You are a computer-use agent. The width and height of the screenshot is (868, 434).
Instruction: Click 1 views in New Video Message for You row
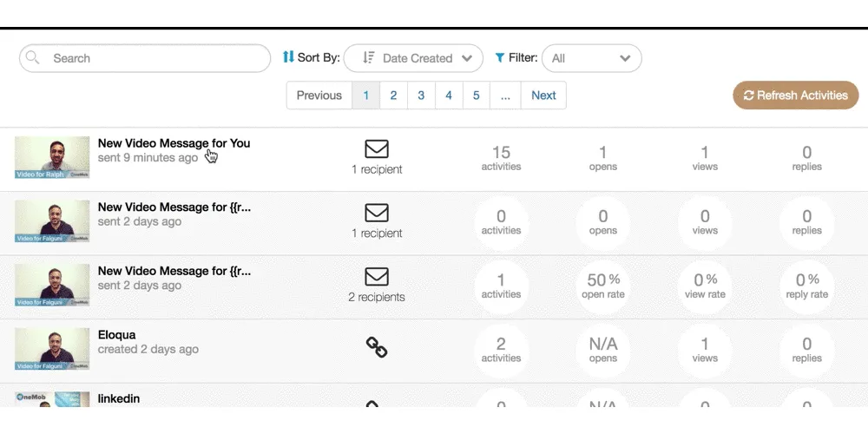pos(705,158)
